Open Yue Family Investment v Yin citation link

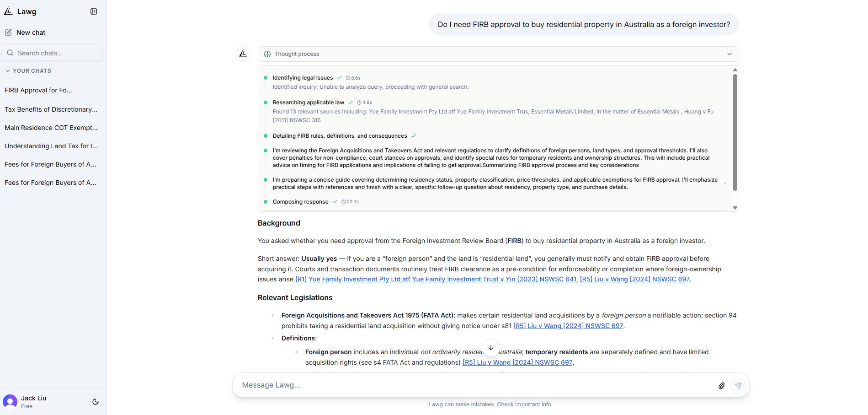pos(436,279)
